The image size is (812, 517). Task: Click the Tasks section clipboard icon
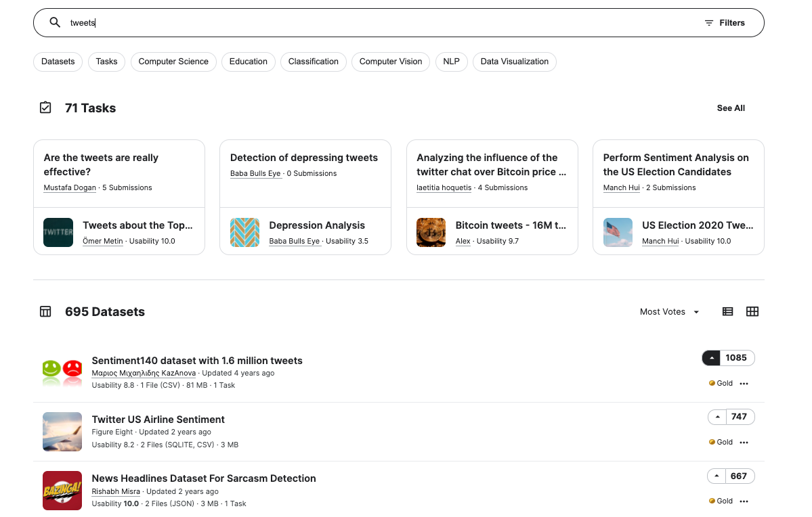click(x=45, y=108)
